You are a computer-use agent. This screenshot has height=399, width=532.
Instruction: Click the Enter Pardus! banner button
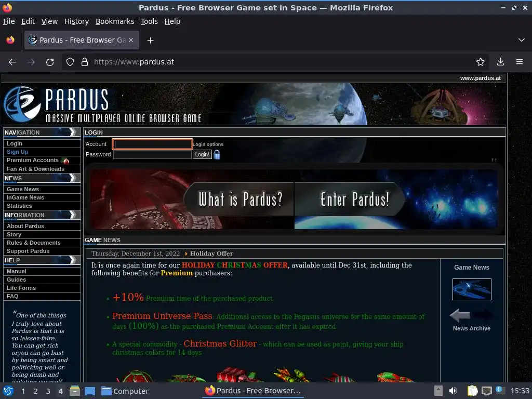350,199
